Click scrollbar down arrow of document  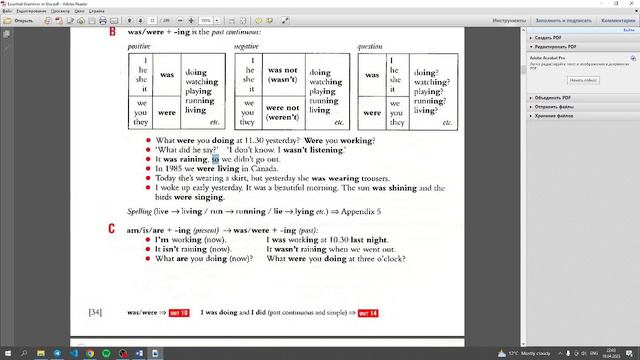pyautogui.click(x=523, y=344)
